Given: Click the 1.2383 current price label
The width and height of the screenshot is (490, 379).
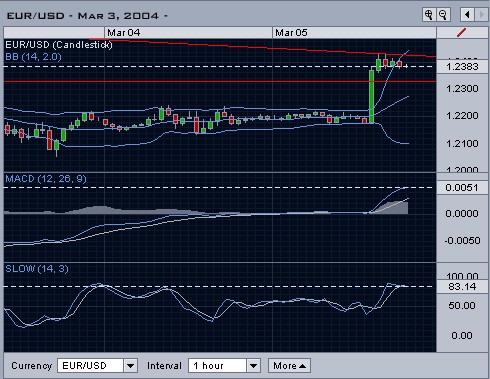Looking at the screenshot, I should coord(462,67).
